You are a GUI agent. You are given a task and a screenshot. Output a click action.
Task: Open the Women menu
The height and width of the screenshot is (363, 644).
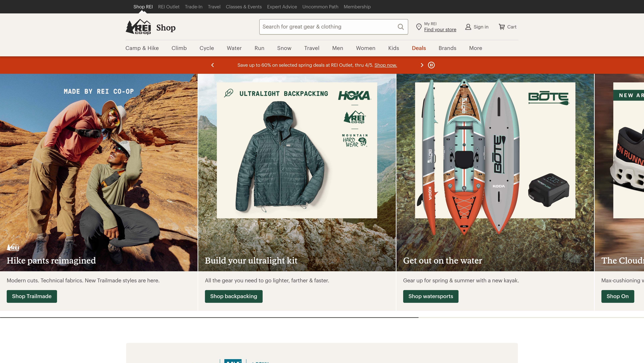pyautogui.click(x=366, y=48)
